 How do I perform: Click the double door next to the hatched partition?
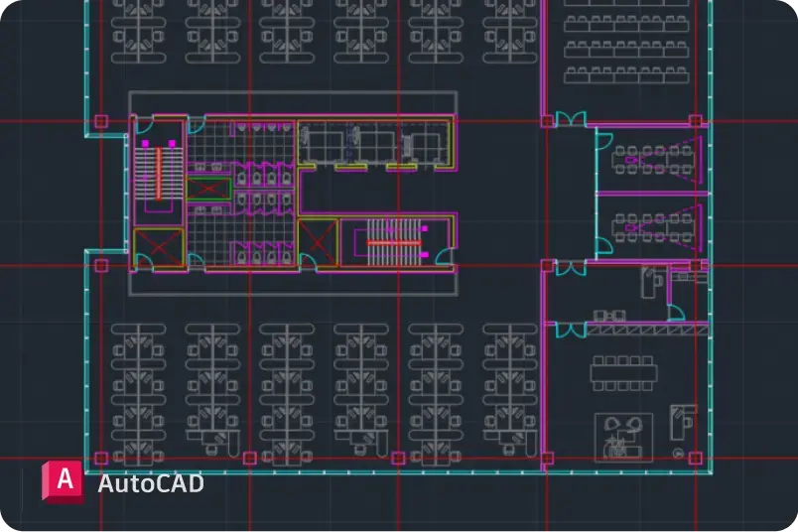click(x=569, y=329)
